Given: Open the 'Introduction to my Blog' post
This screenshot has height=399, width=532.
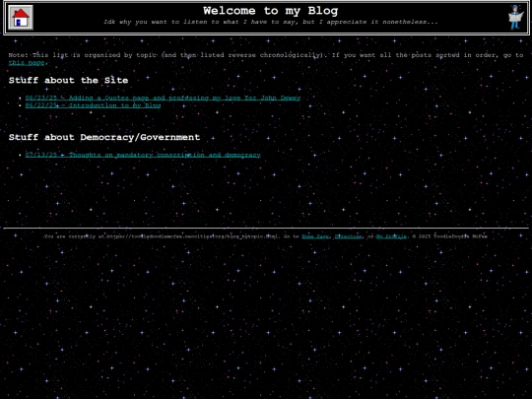Looking at the screenshot, I should click(x=93, y=105).
